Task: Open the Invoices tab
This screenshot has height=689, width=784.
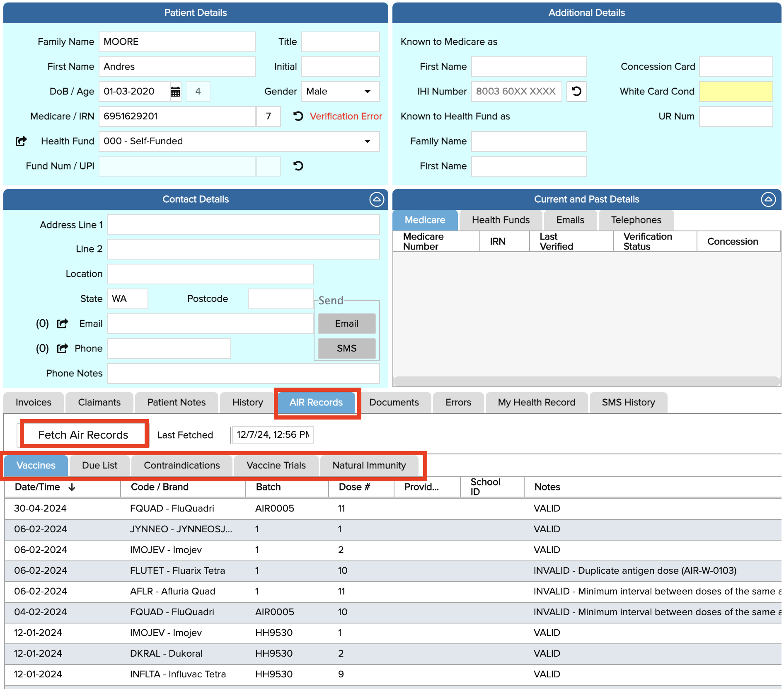Action: [x=34, y=403]
